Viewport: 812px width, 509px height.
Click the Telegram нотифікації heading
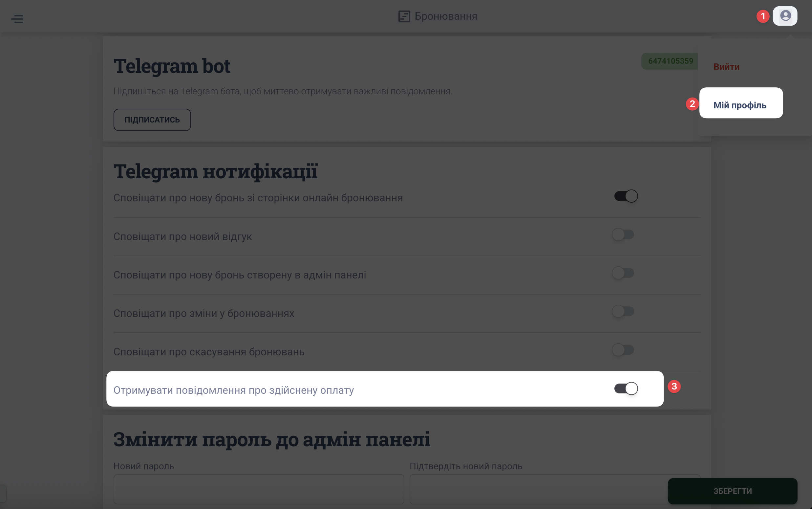pos(216,171)
